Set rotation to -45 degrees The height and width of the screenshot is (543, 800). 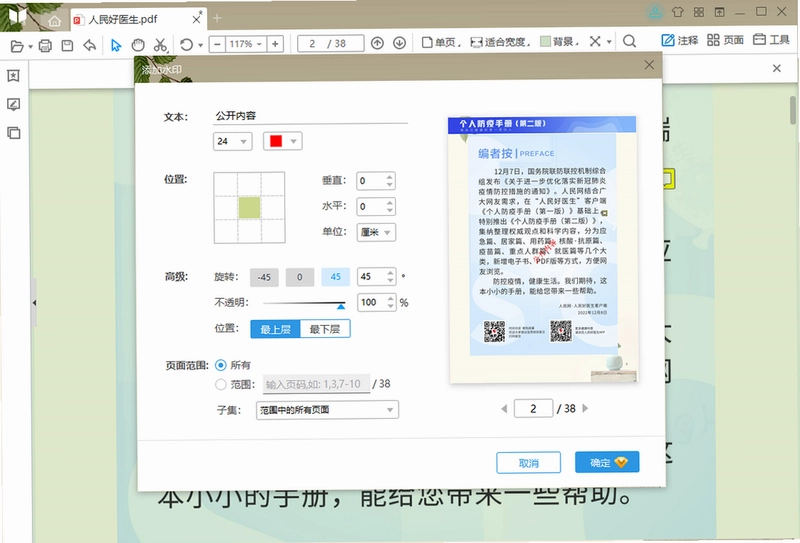click(x=264, y=277)
